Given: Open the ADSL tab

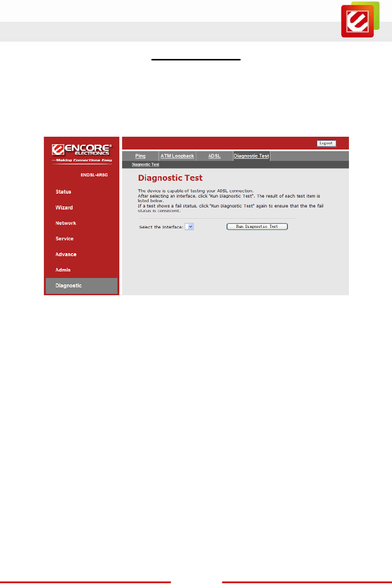Looking at the screenshot, I should click(x=214, y=156).
